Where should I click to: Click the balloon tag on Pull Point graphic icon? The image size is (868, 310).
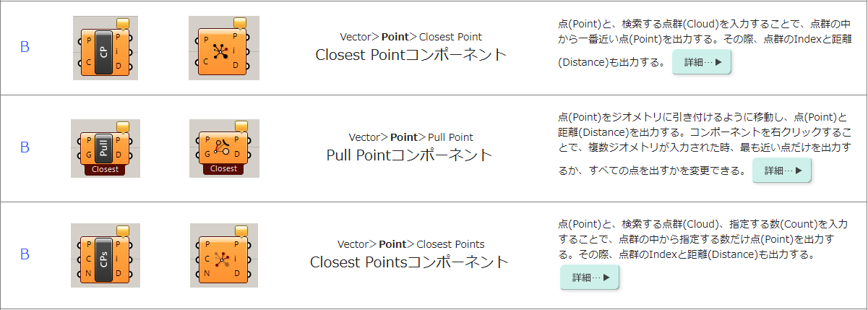click(243, 126)
